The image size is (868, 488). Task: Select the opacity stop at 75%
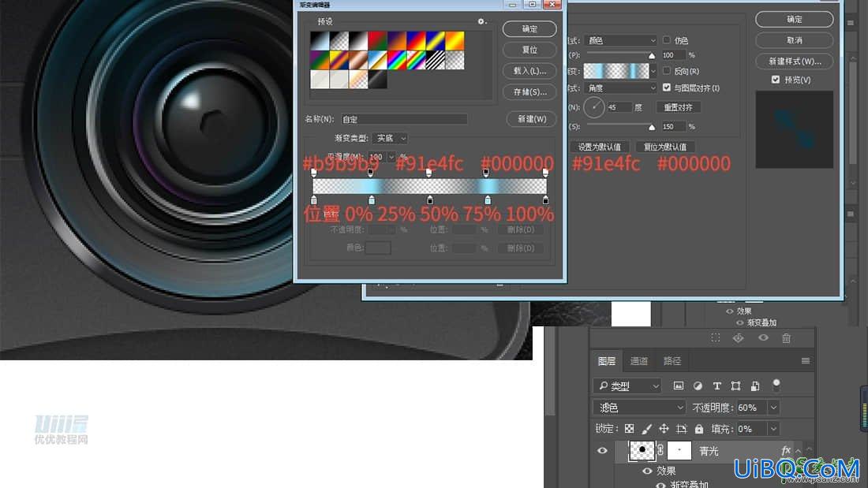click(485, 173)
